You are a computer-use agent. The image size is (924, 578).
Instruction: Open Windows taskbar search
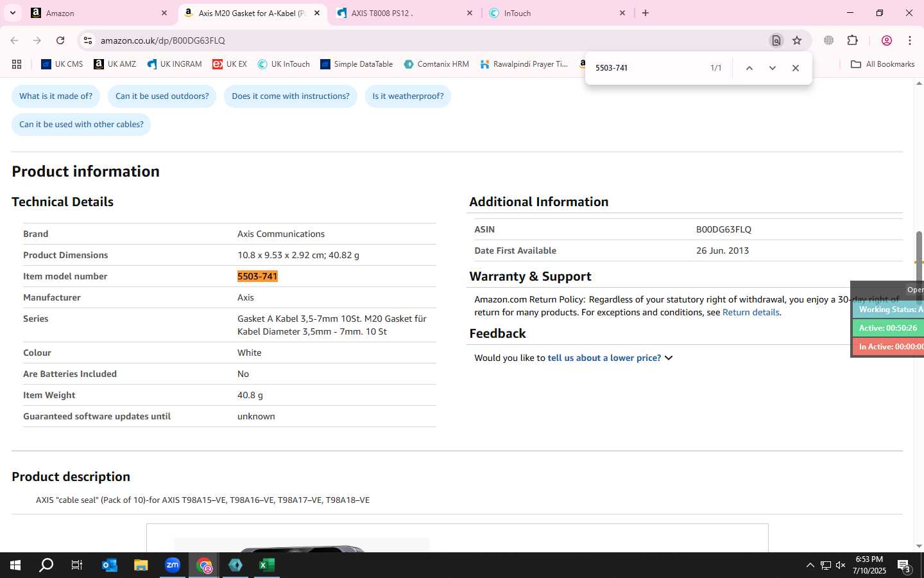click(46, 565)
